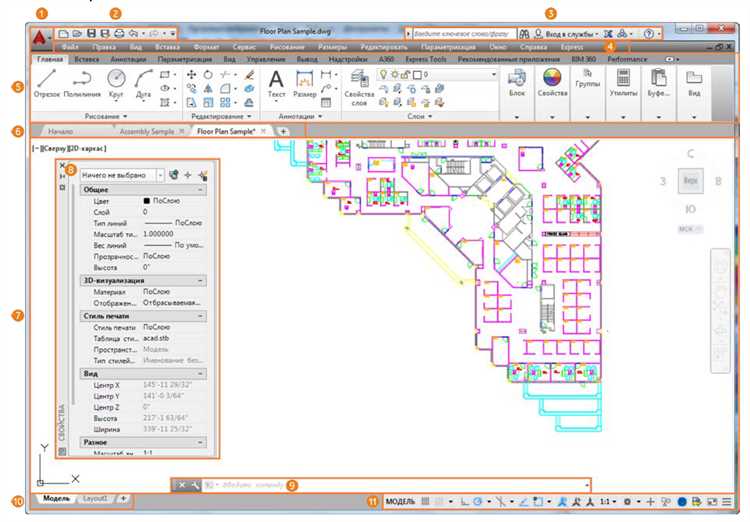Click the Save icon in quick access toolbar

(91, 33)
